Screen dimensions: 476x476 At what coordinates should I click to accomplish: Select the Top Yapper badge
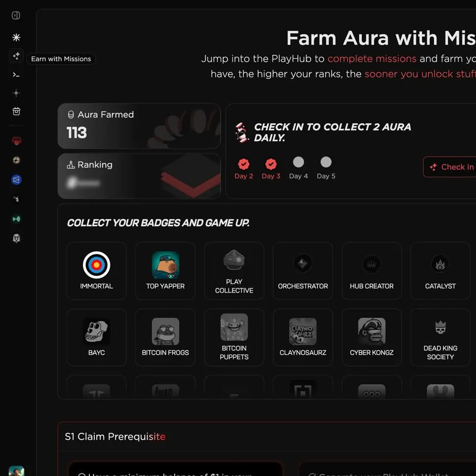point(165,271)
